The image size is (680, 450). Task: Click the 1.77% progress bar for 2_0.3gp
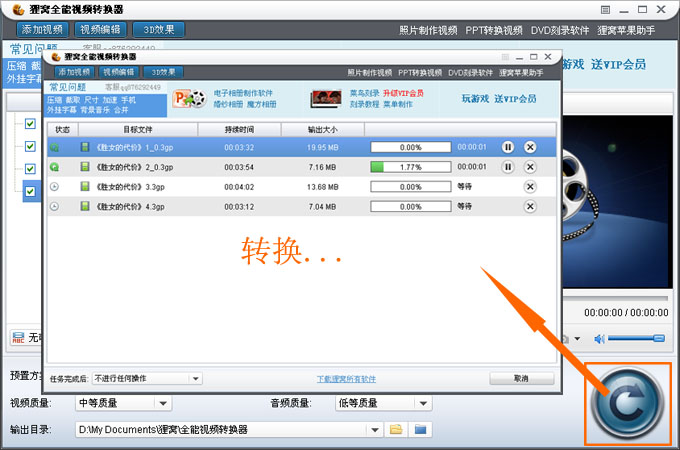coord(411,167)
